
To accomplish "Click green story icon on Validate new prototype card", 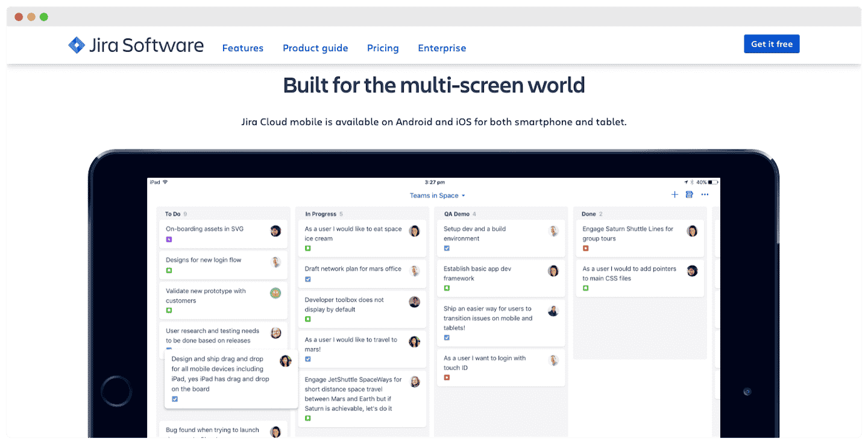I will tap(169, 310).
